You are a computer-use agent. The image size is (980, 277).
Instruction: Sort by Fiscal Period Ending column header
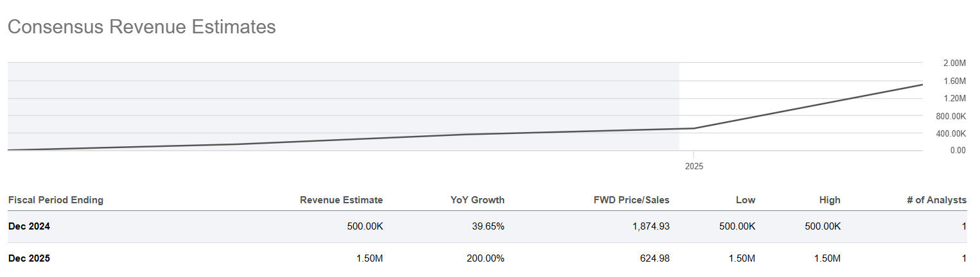(x=56, y=200)
